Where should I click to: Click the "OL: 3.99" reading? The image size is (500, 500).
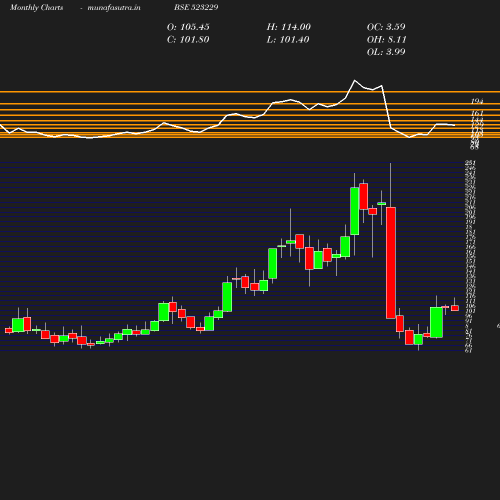click(386, 52)
